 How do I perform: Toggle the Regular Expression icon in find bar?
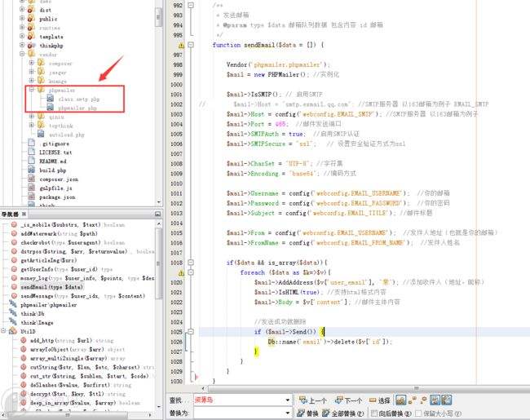pos(423,400)
